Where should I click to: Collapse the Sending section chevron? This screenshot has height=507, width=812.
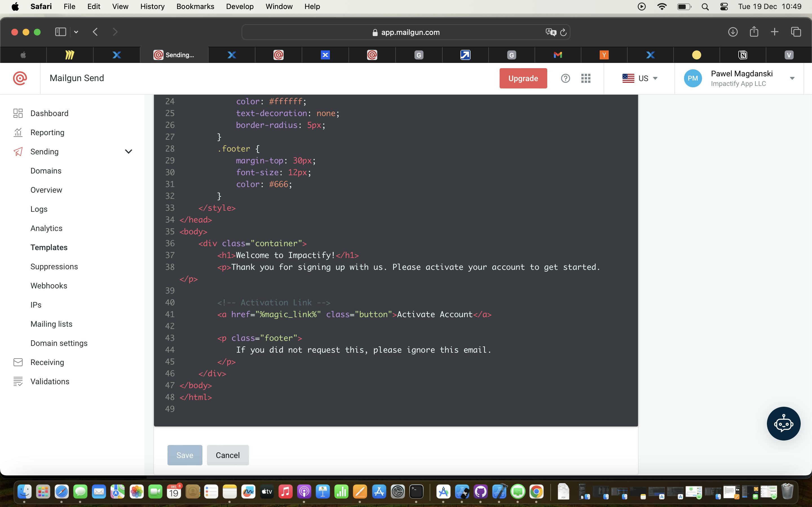(x=128, y=152)
